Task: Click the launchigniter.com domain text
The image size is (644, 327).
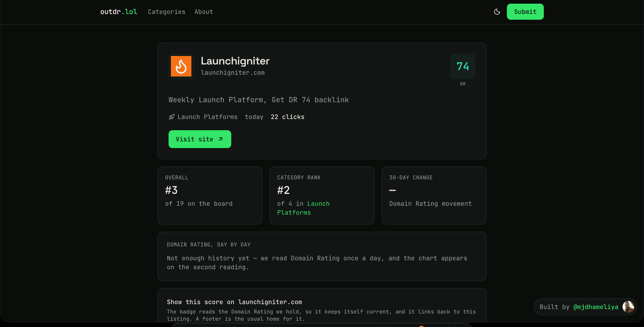Action: (x=232, y=73)
